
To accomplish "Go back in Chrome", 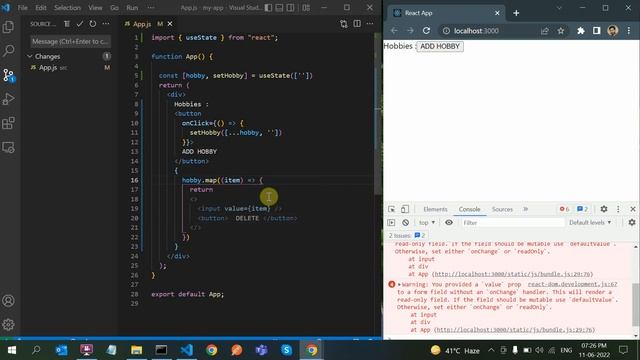I will (x=394, y=31).
